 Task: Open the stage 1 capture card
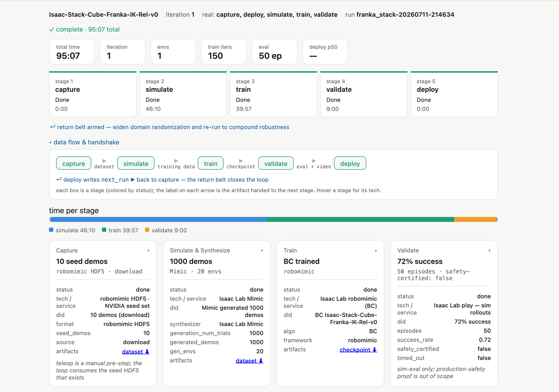tap(93, 94)
